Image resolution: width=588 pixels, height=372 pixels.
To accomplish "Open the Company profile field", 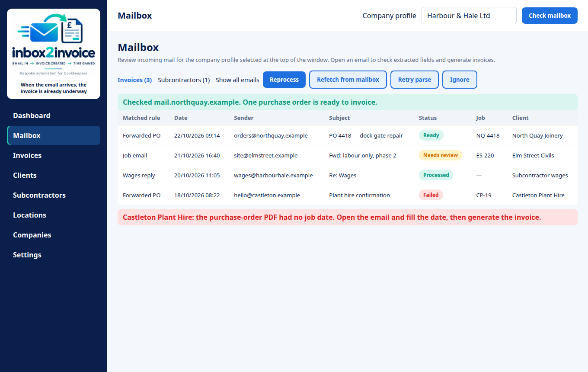I will [469, 16].
